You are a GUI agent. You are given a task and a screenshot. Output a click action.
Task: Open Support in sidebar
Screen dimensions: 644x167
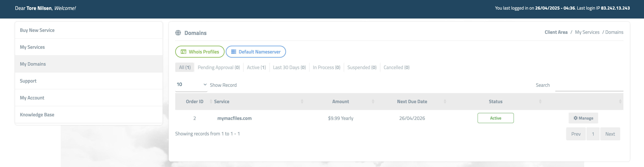click(x=89, y=81)
